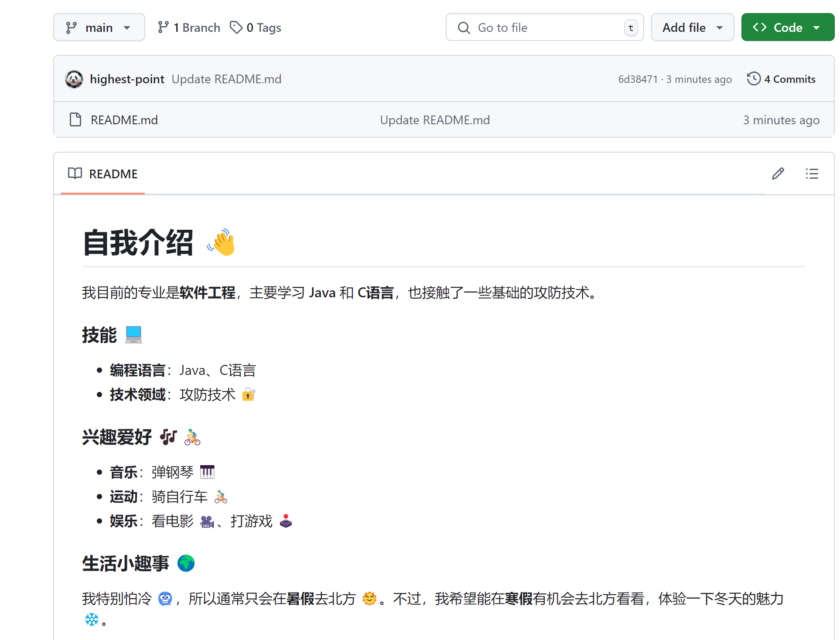Click the tag icon beside 0 Tags
Viewport: 840px width, 640px height.
(236, 27)
